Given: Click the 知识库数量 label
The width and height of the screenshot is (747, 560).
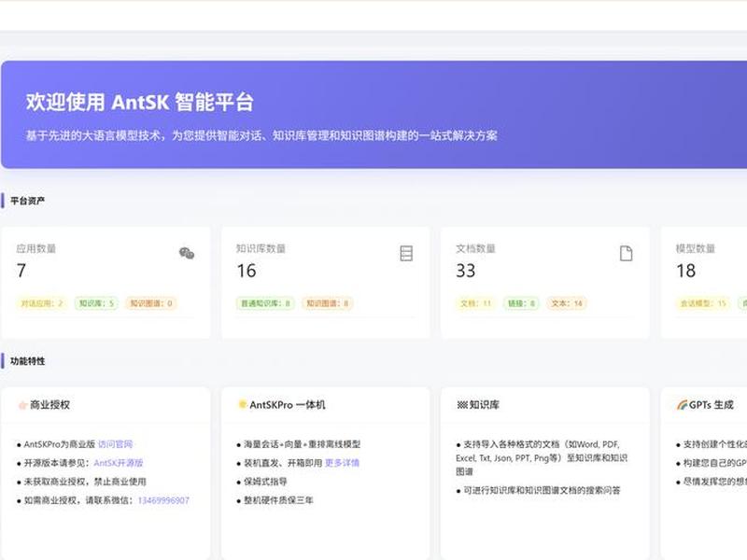Looking at the screenshot, I should pos(261,248).
